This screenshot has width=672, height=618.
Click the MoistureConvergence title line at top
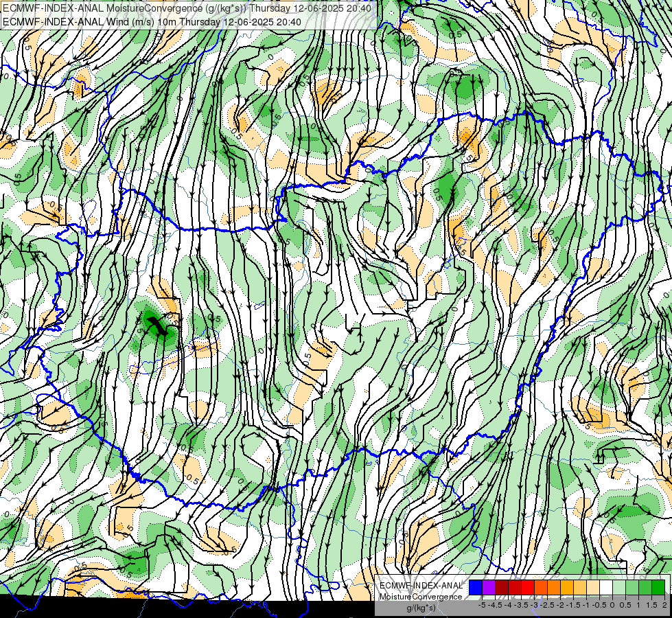[187, 8]
